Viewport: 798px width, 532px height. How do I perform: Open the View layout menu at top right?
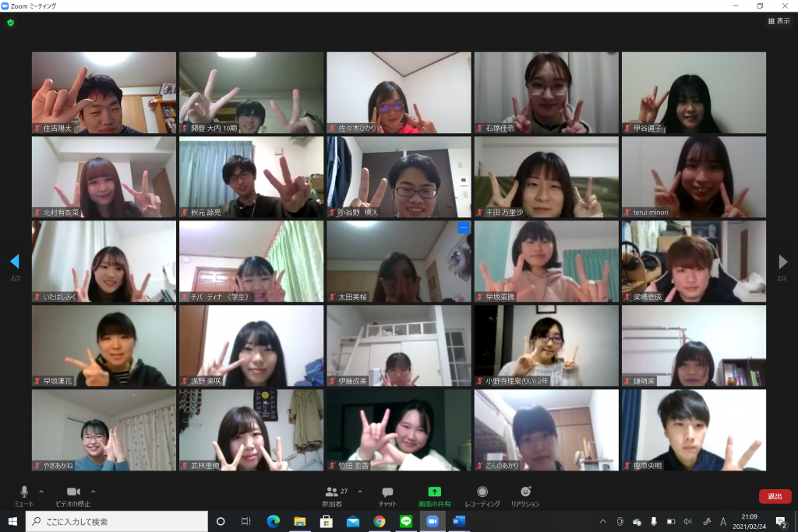coord(779,21)
